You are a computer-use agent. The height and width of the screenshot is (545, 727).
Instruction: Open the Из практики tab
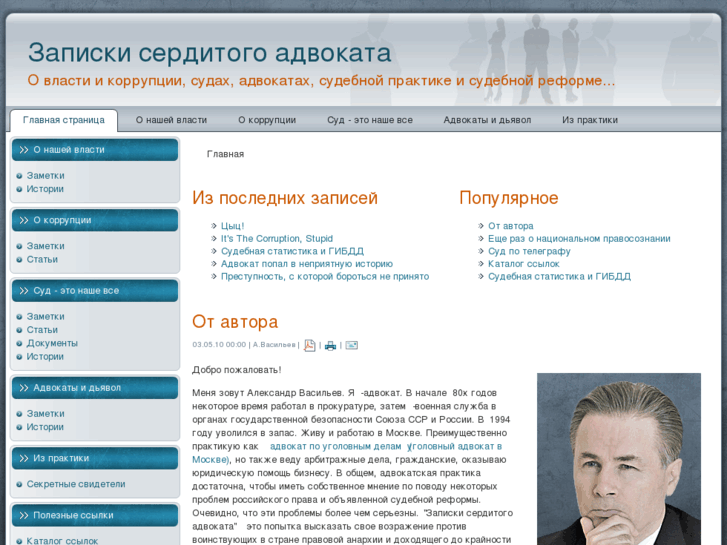[x=590, y=120]
